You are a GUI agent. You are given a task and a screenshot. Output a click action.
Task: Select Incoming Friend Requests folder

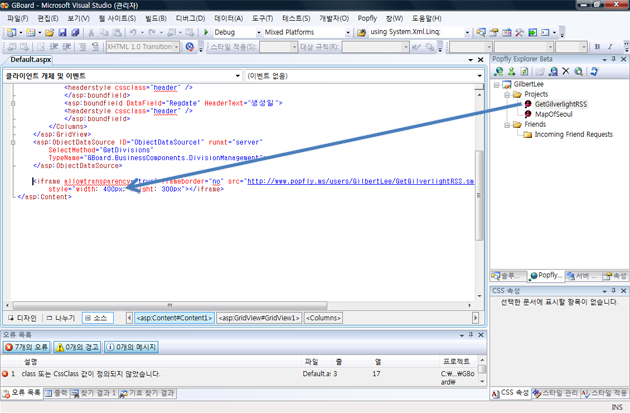click(x=573, y=135)
